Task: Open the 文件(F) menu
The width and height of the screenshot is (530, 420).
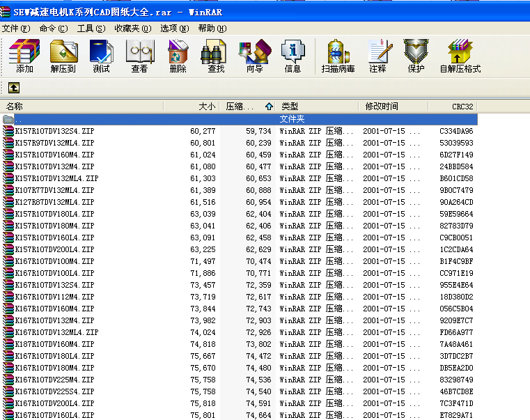Action: point(16,29)
